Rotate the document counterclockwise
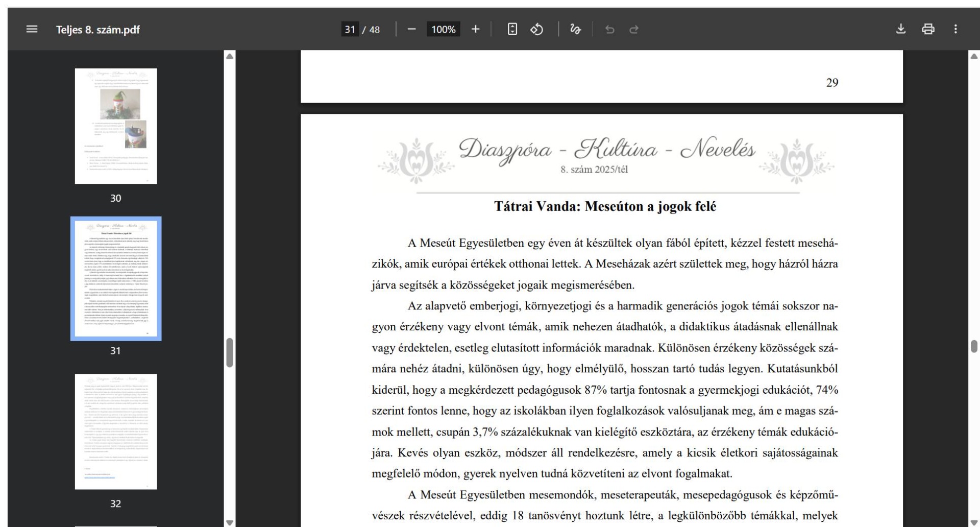The image size is (980, 527). [x=536, y=29]
